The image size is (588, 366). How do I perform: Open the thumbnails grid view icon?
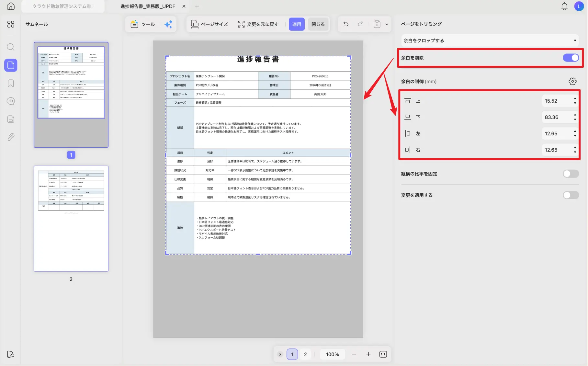click(x=11, y=24)
